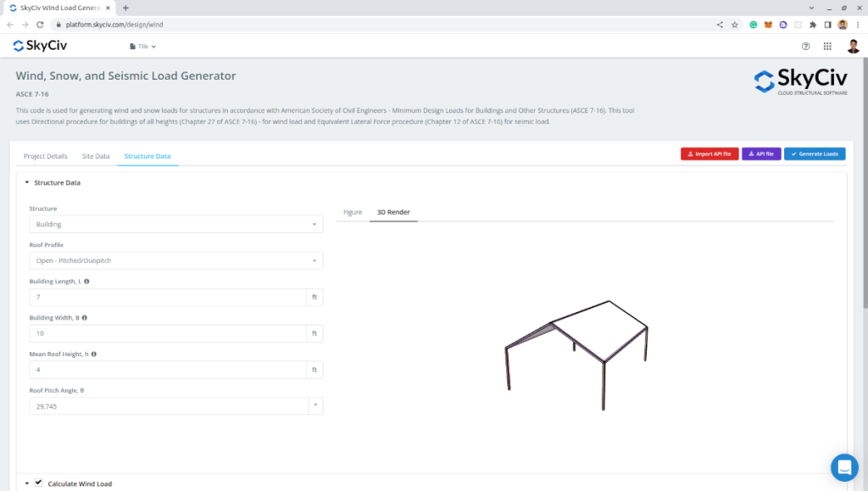Expand the File menu
Image resolution: width=868 pixels, height=491 pixels.
pos(139,47)
